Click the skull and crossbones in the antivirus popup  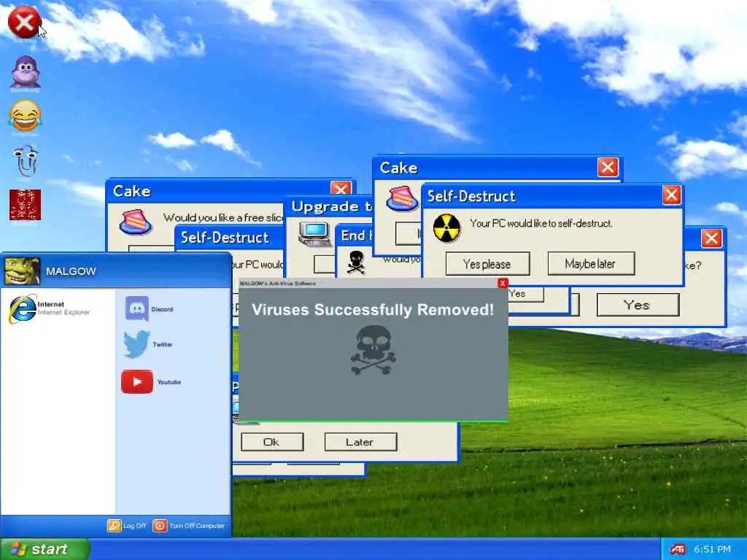373,350
